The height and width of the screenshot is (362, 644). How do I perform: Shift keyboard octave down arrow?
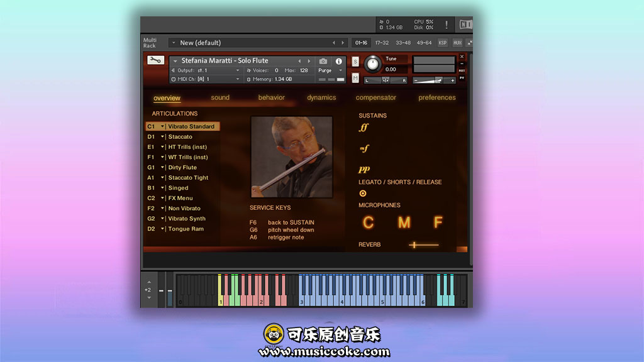[149, 297]
